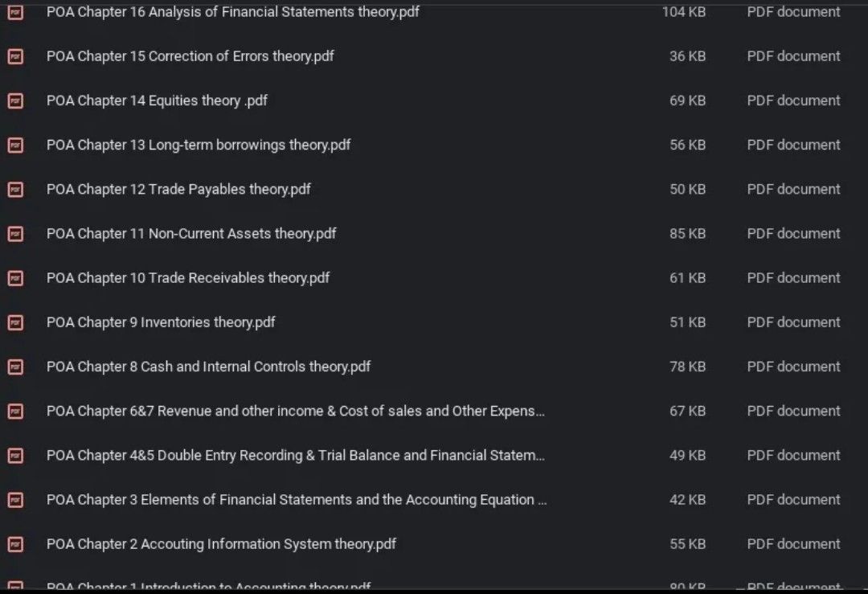
Task: Open POA Chapter 4&5 Double Entry Recording file
Action: 295,456
